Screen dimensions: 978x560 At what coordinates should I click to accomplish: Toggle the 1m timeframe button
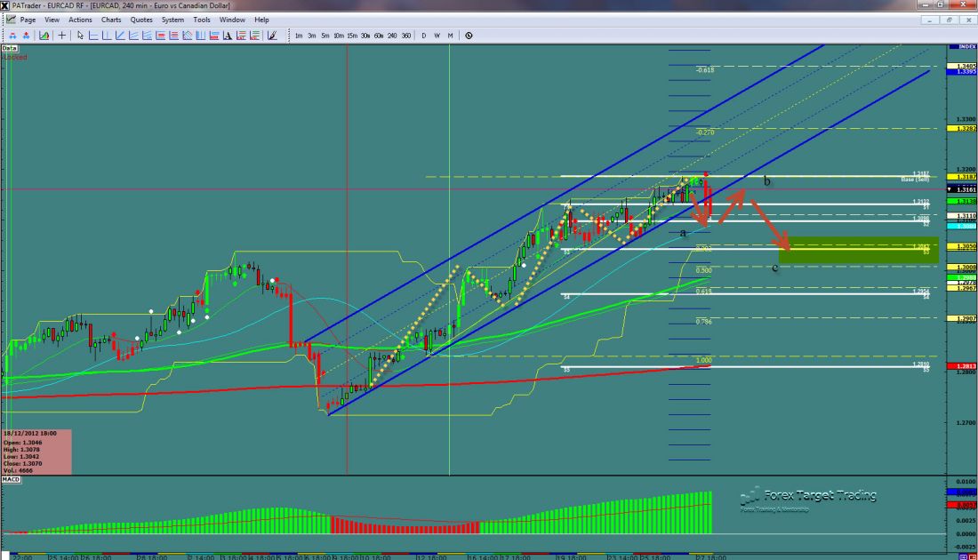point(299,36)
